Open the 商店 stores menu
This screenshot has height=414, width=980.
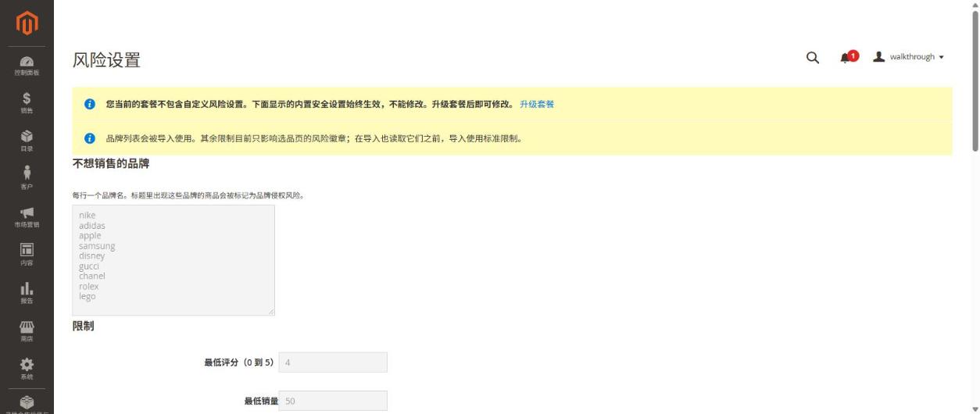tap(27, 331)
